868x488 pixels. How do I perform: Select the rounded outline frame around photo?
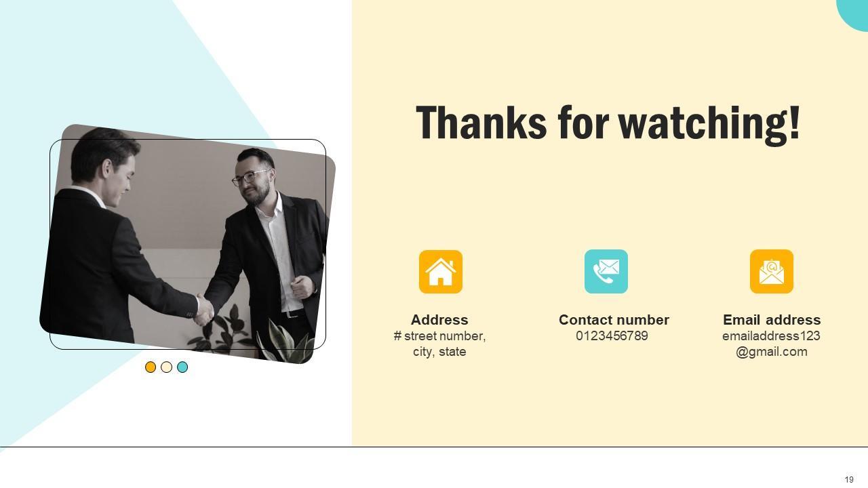point(188,244)
